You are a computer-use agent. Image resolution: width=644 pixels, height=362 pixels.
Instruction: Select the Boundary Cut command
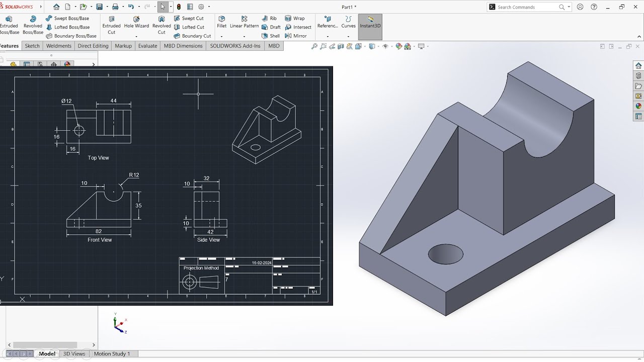click(192, 36)
